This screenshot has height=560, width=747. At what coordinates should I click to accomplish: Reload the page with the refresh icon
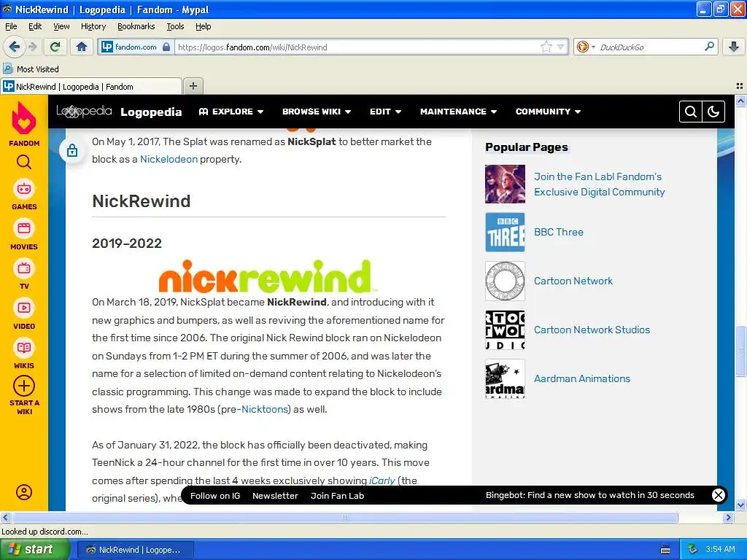click(x=55, y=47)
